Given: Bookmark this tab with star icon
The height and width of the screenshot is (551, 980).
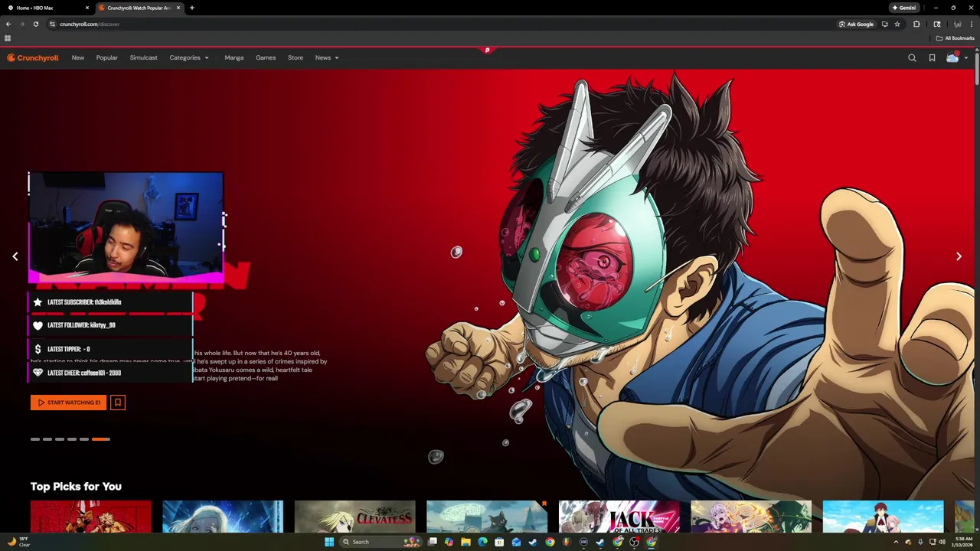Looking at the screenshot, I should pos(897,24).
